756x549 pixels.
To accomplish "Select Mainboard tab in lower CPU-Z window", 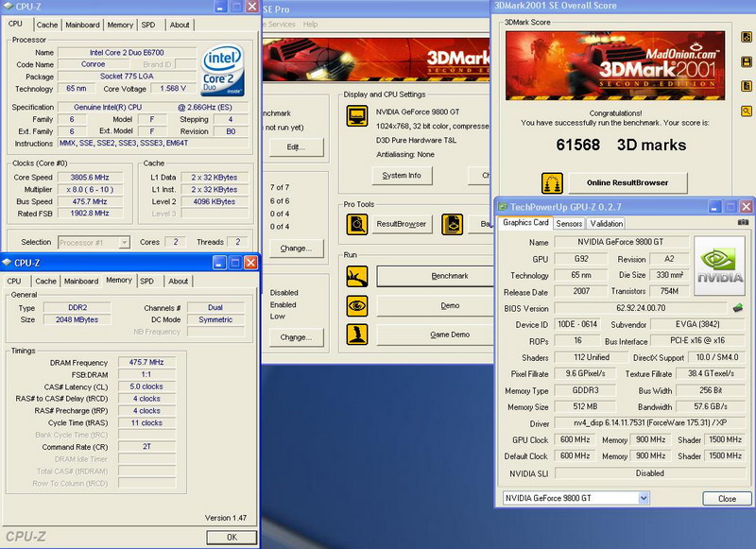I will click(x=81, y=281).
